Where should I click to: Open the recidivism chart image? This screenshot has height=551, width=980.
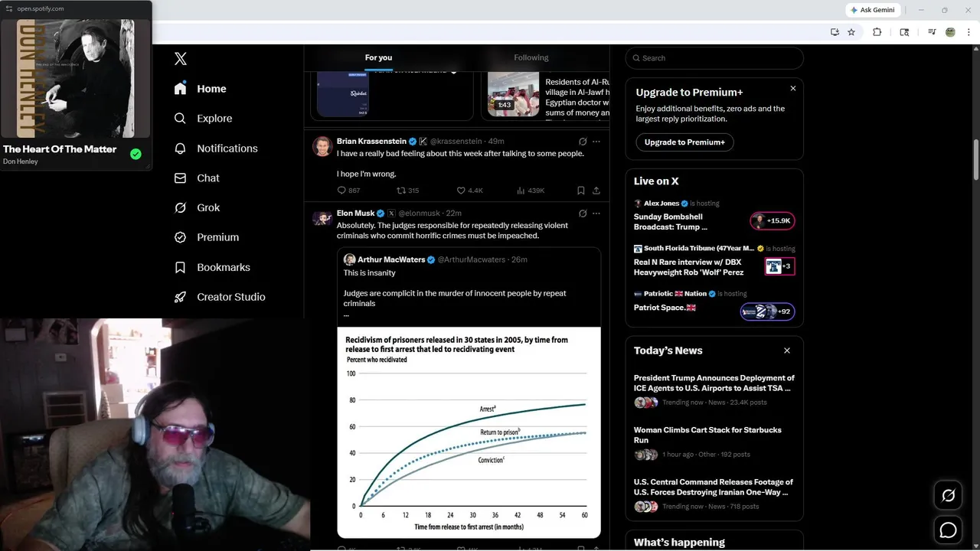tap(469, 432)
